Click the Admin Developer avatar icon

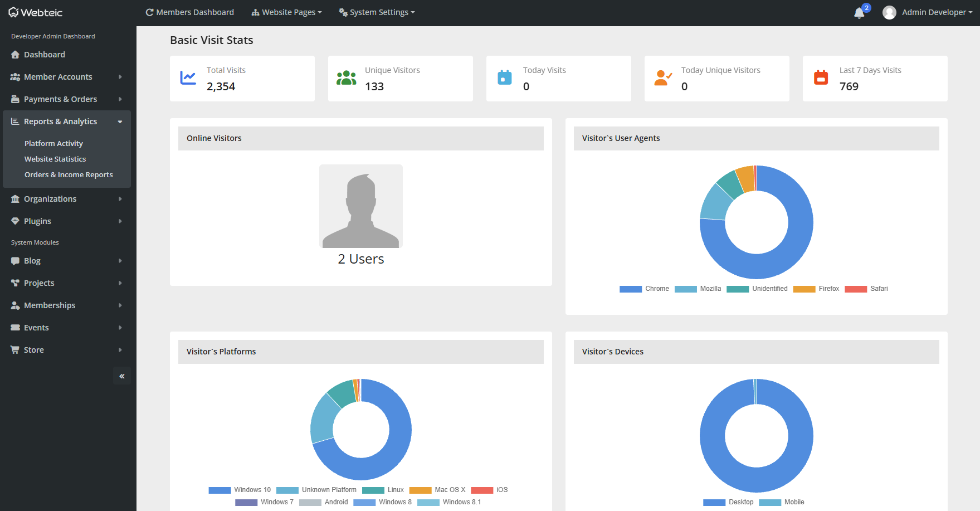click(889, 12)
